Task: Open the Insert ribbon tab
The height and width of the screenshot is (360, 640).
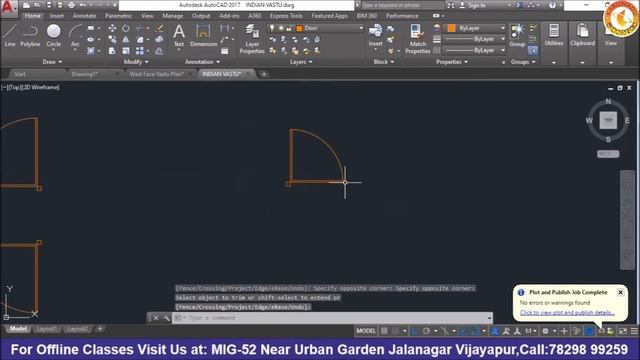Action: click(x=56, y=16)
